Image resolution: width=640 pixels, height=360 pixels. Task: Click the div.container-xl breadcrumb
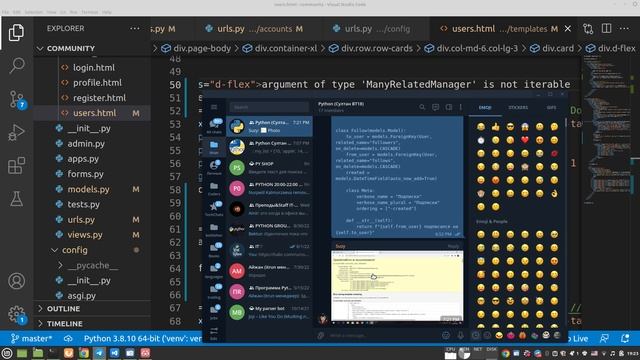click(x=280, y=49)
